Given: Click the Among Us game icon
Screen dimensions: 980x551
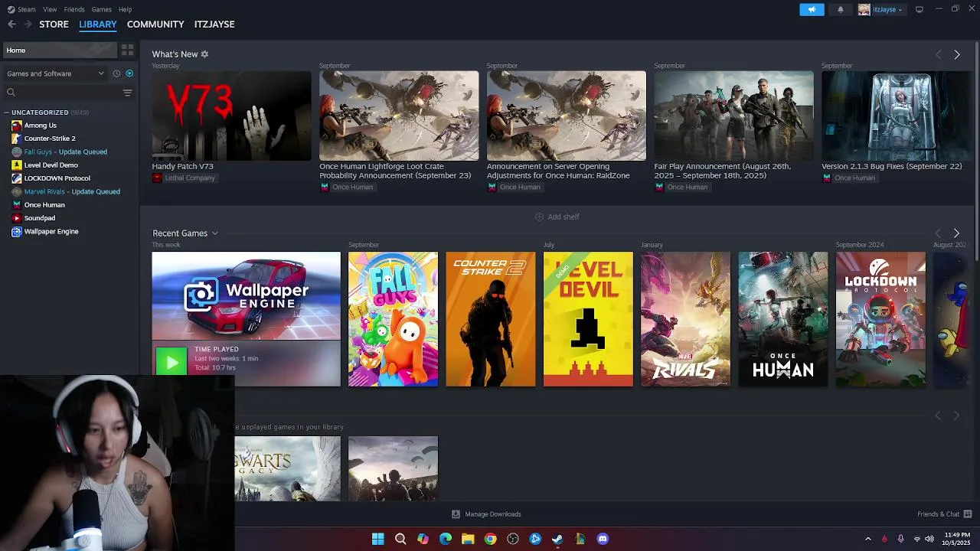Looking at the screenshot, I should [x=16, y=126].
